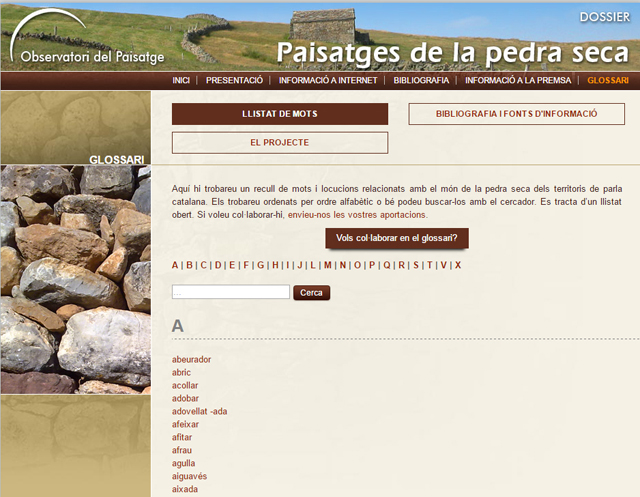
Task: Jump to letter X in alphabet index
Action: point(458,265)
